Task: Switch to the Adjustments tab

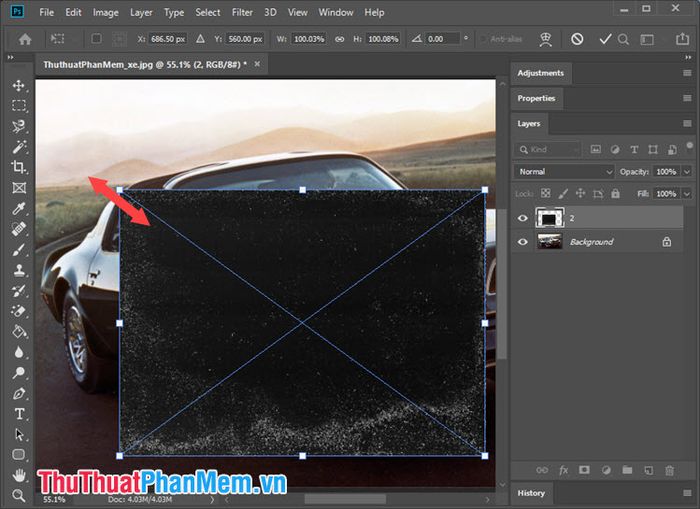Action: click(x=541, y=73)
